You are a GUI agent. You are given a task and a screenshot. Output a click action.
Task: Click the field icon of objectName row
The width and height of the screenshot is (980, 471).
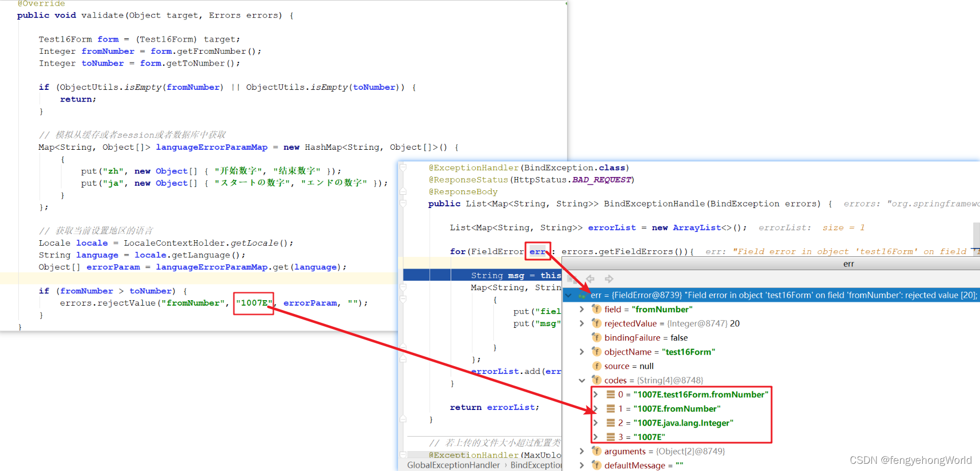pos(596,352)
